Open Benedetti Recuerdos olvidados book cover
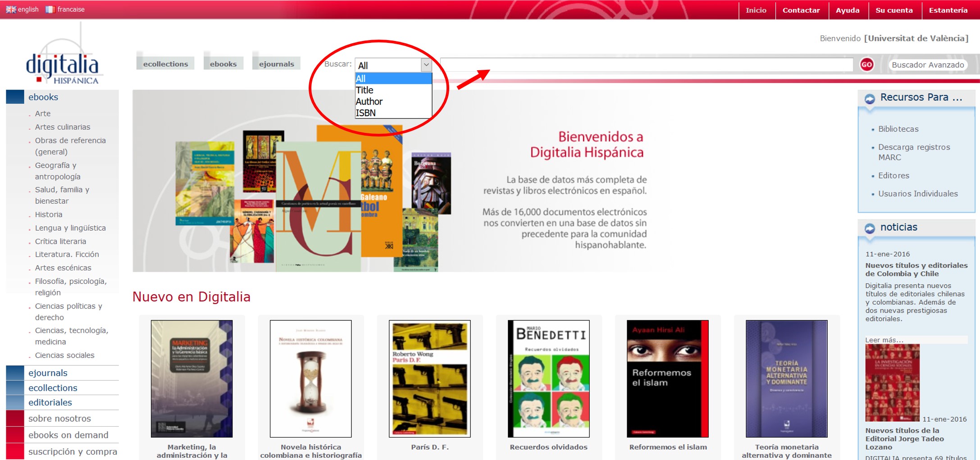 548,378
